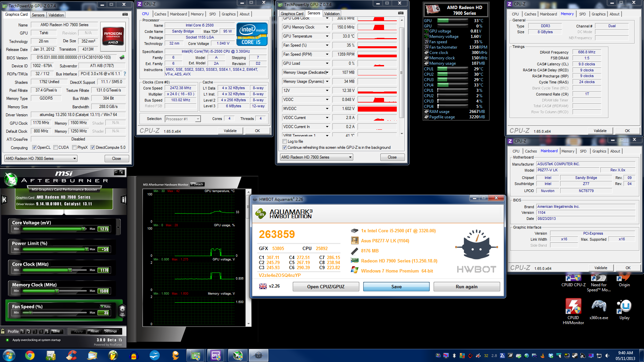The height and width of the screenshot is (362, 644).
Task: Launch x360ce.exe desktop icon
Action: coord(599,309)
